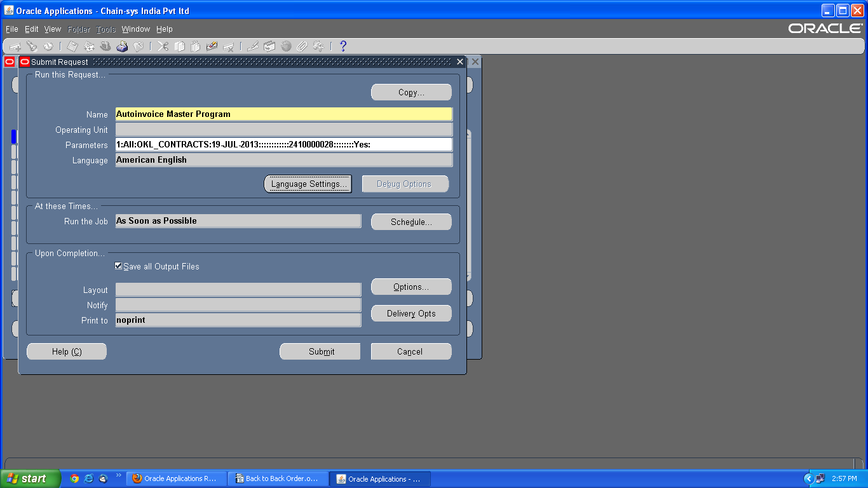
Task: Click the Attachments paperclip toolbar icon
Action: pos(302,46)
